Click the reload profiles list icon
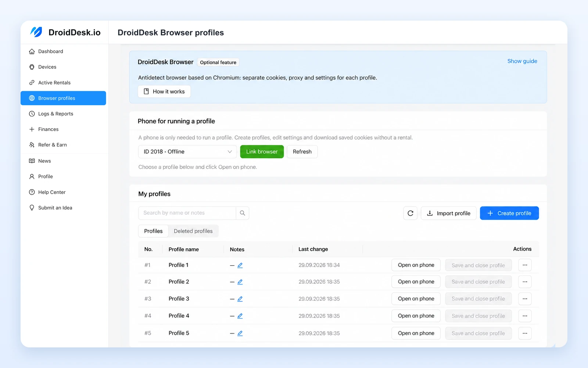Image resolution: width=588 pixels, height=368 pixels. click(410, 213)
